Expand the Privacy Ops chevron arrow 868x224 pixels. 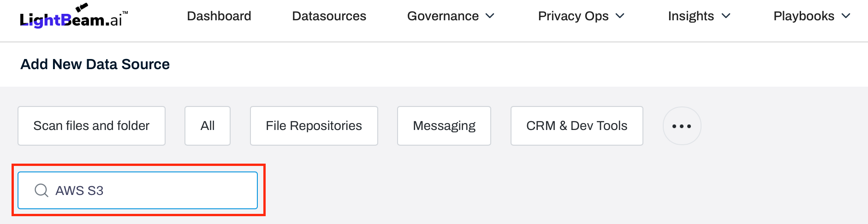(x=620, y=16)
